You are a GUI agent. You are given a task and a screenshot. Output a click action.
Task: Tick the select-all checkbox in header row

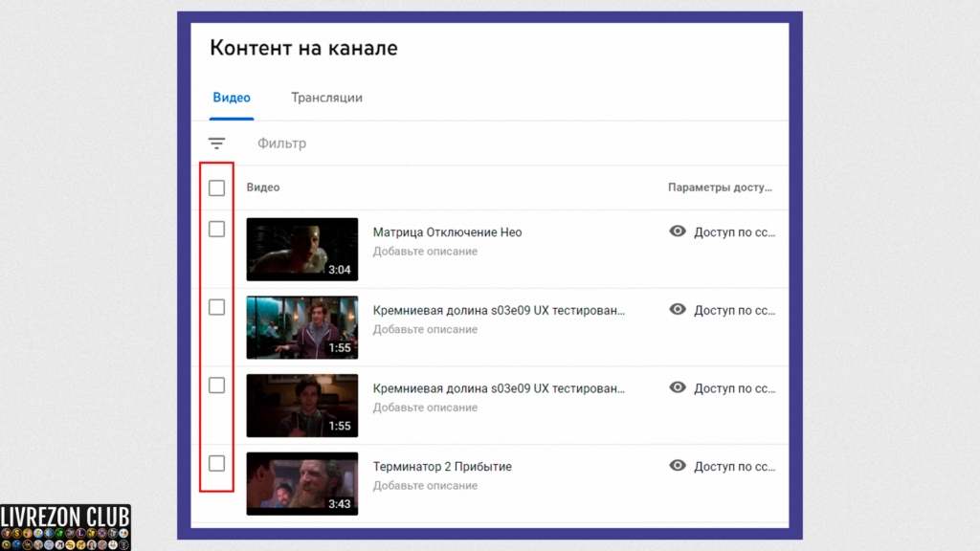point(217,187)
